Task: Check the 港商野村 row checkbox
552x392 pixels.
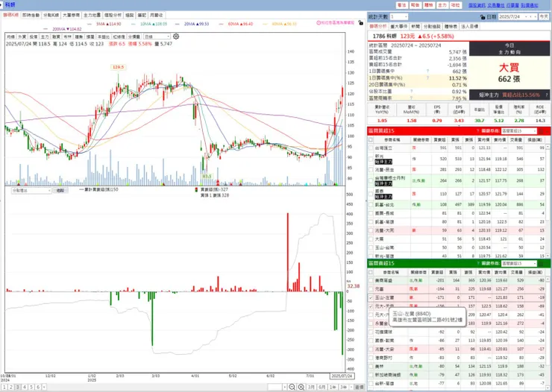Action: point(371,358)
